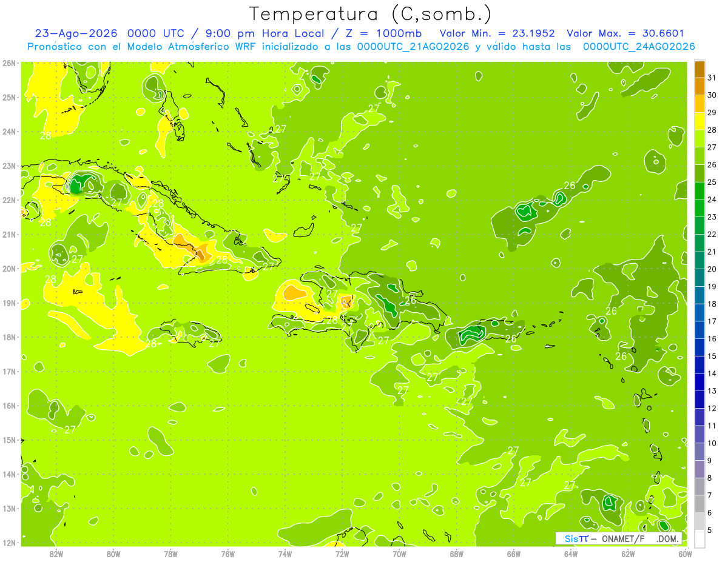Click the "14" color bar label
The width and height of the screenshot is (728, 562).
pyautogui.click(x=712, y=373)
